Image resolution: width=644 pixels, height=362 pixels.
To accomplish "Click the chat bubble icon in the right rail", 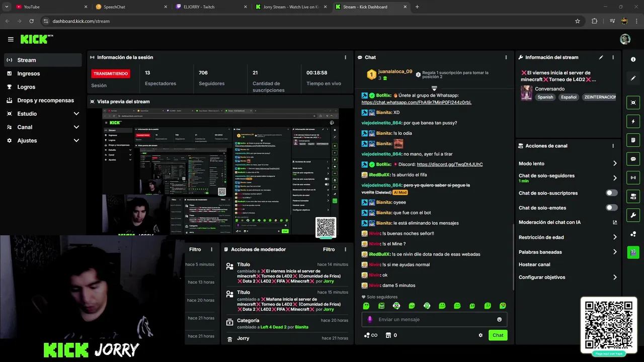I will point(633,159).
